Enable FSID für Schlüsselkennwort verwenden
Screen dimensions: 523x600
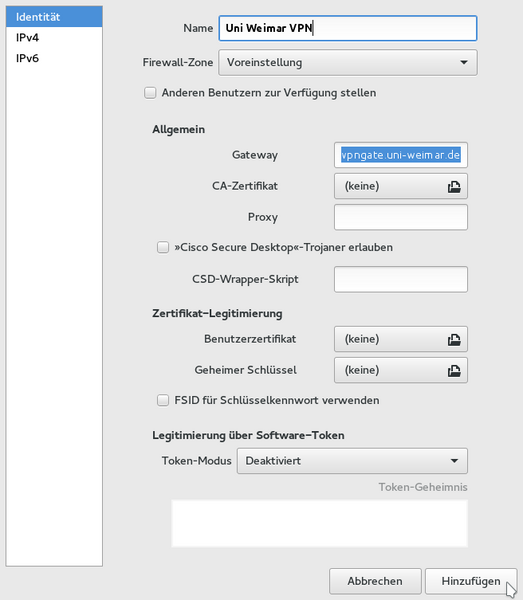pos(163,401)
